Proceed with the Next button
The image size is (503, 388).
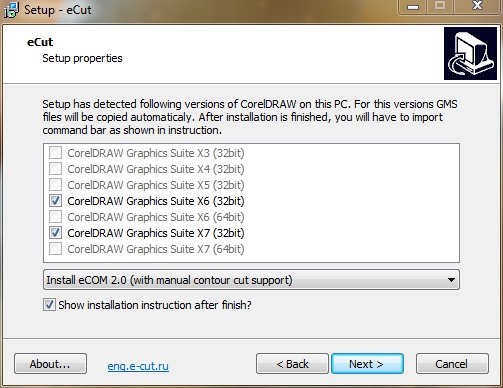[367, 364]
